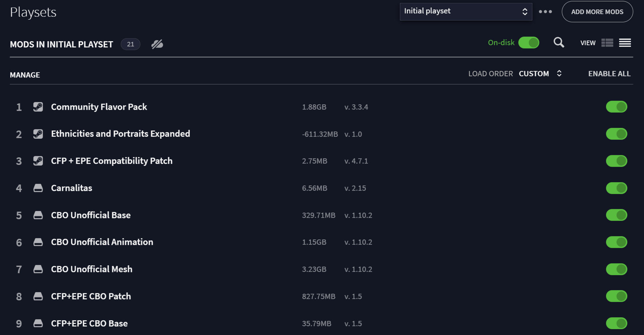Click version v. 4.7.1 text
Image resolution: width=644 pixels, height=335 pixels.
[x=356, y=161]
